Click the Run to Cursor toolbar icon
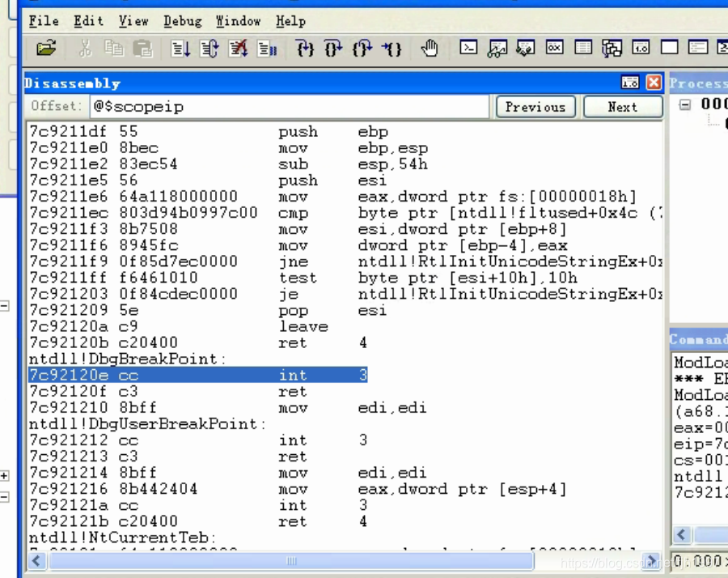 [392, 49]
